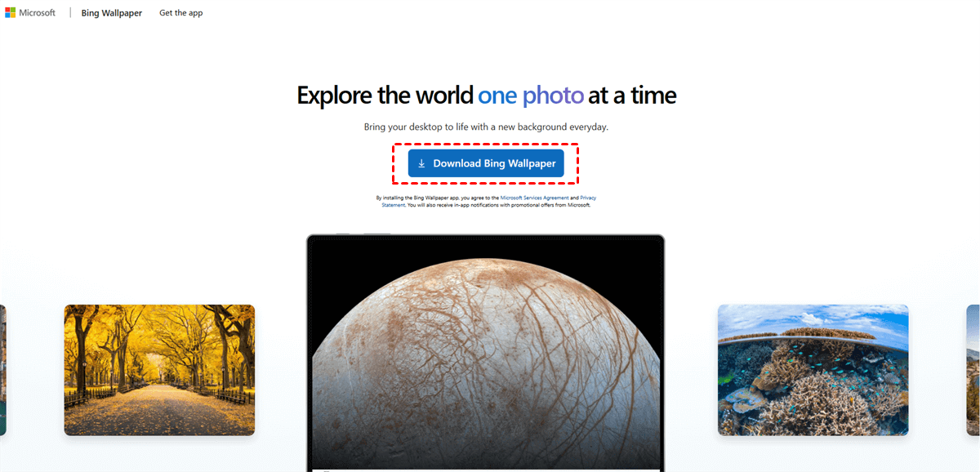Click the 'Bring your desktop to life' subtitle
The width and height of the screenshot is (980, 472).
(x=486, y=127)
